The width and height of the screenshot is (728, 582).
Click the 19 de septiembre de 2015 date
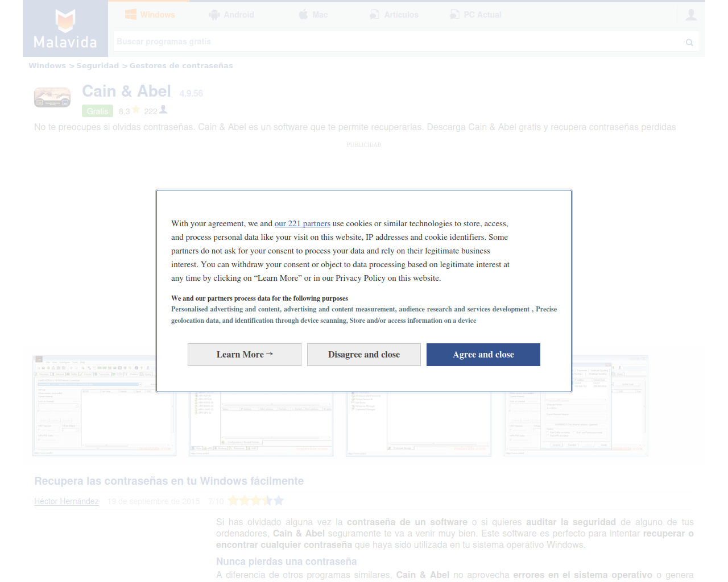pyautogui.click(x=154, y=501)
